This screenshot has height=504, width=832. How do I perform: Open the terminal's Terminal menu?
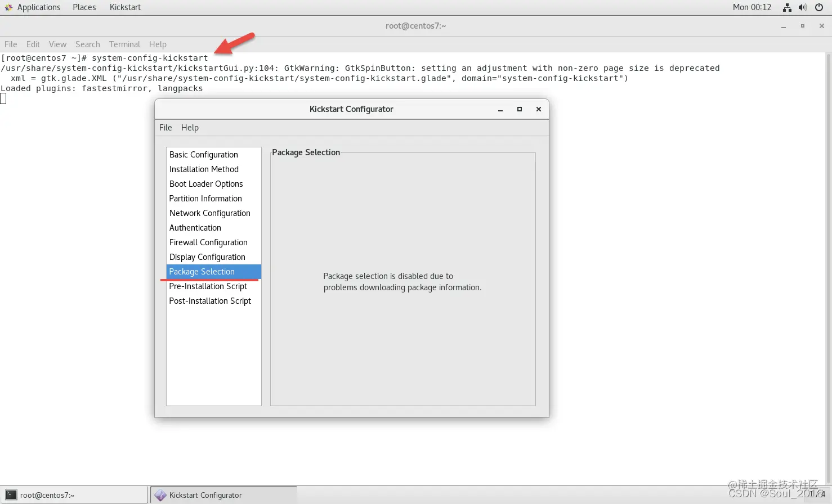pyautogui.click(x=124, y=44)
